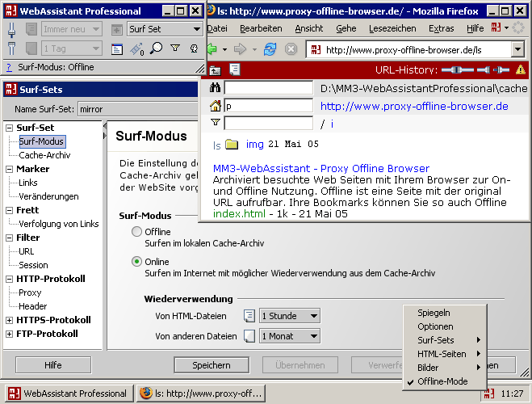Select Proxy under HTTP-Protokoll

(30, 292)
